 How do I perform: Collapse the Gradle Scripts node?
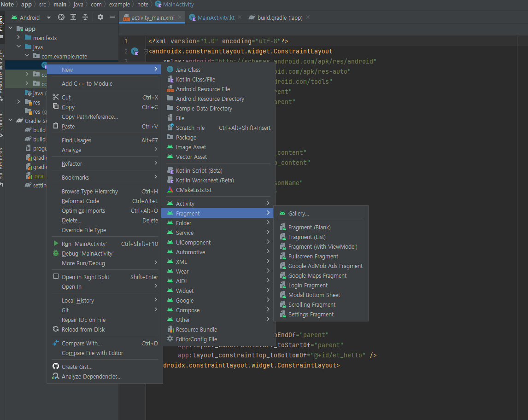[x=11, y=120]
